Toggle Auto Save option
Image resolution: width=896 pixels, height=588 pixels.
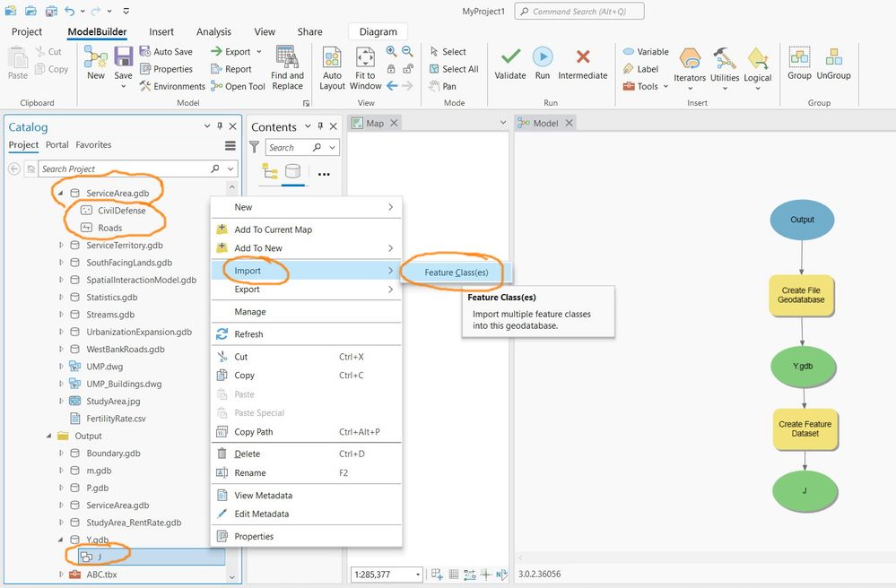tap(166, 51)
